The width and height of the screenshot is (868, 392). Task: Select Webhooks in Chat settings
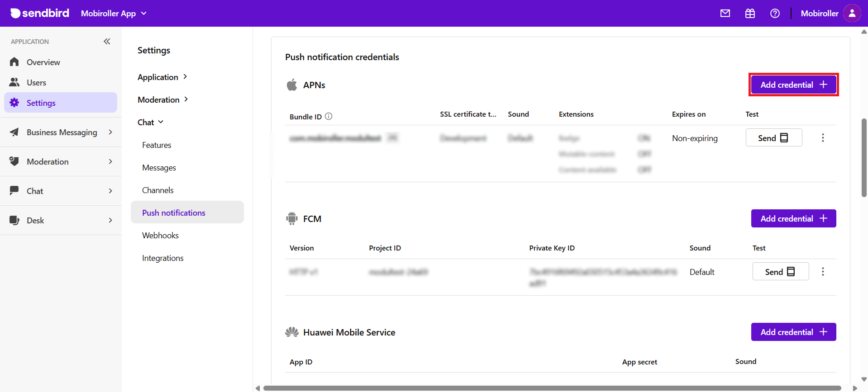[160, 235]
